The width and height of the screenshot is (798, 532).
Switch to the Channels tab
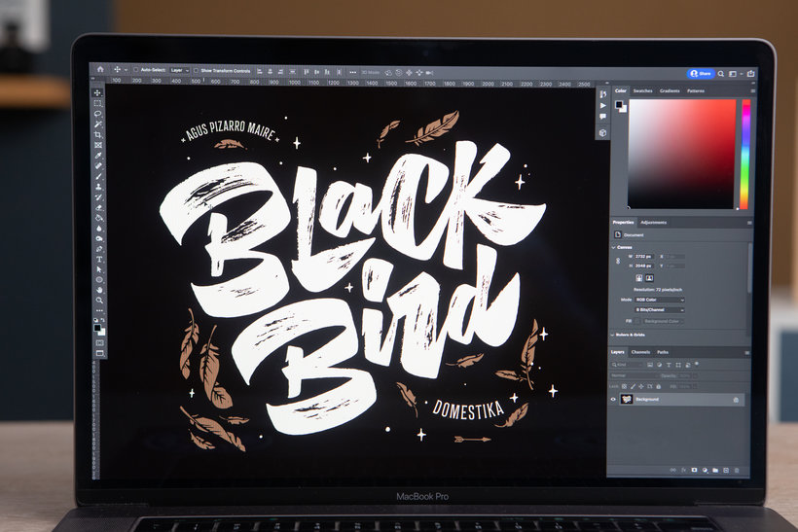[x=640, y=352]
